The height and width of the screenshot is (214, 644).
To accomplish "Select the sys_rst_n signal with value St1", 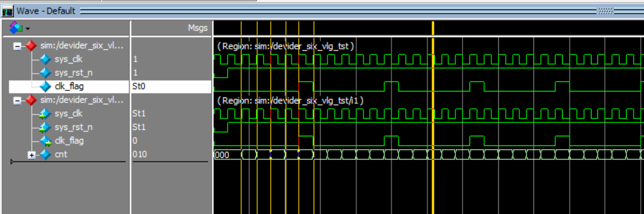I will [74, 128].
